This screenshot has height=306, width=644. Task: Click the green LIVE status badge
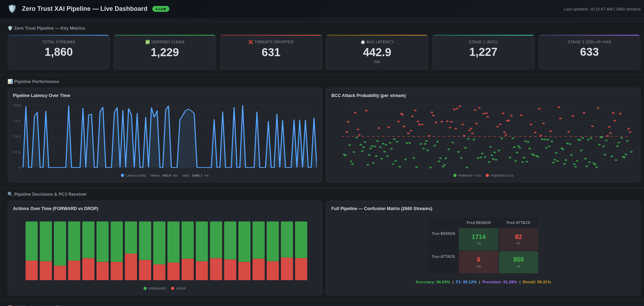pos(161,9)
